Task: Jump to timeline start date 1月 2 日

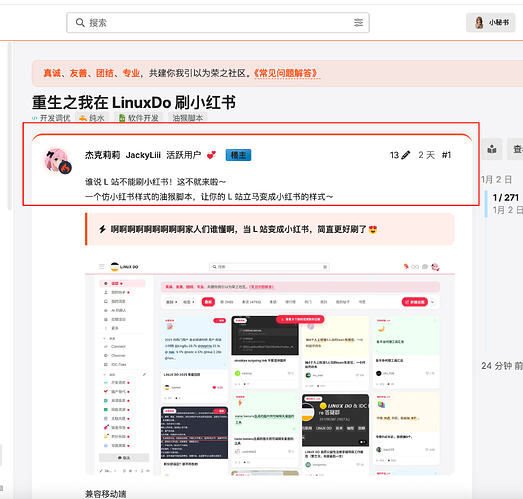Action: point(496,180)
